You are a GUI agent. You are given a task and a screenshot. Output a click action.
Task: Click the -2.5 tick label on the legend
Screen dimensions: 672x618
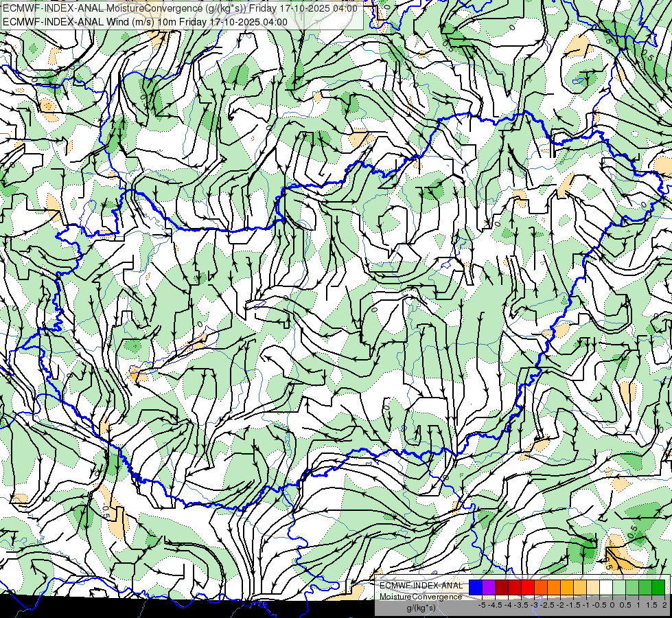[546, 605]
